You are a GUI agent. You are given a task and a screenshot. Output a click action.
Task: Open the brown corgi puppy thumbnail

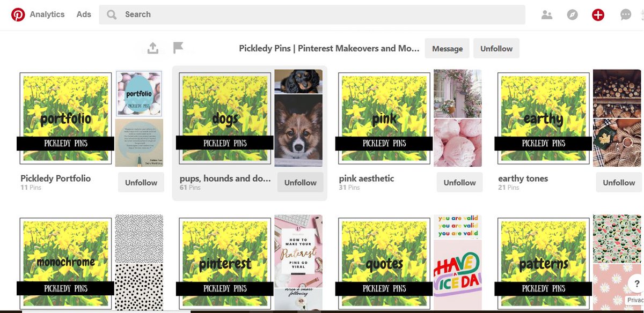(x=298, y=131)
